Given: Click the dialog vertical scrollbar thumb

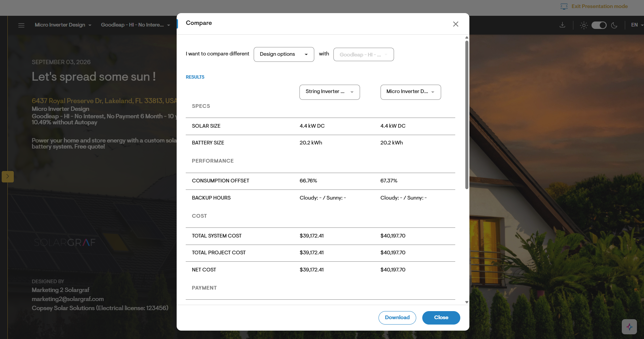Looking at the screenshot, I should pyautogui.click(x=467, y=115).
